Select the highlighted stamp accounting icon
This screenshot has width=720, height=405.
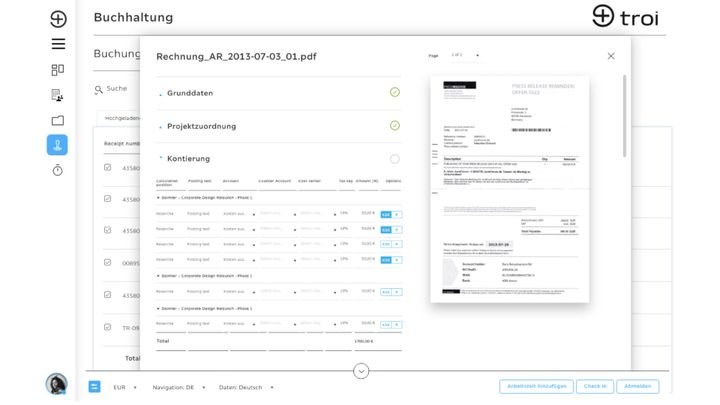coord(57,145)
